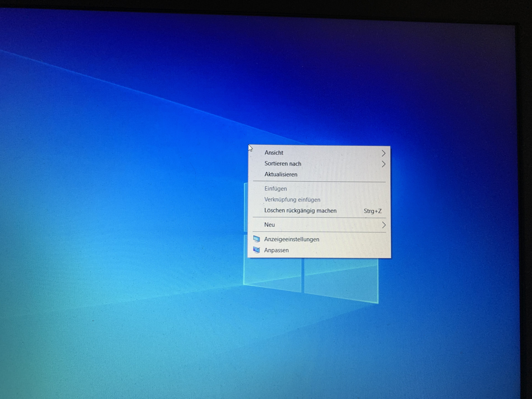Click the Anzeigeeinstellungen monitor icon
The image size is (532, 399).
257,239
